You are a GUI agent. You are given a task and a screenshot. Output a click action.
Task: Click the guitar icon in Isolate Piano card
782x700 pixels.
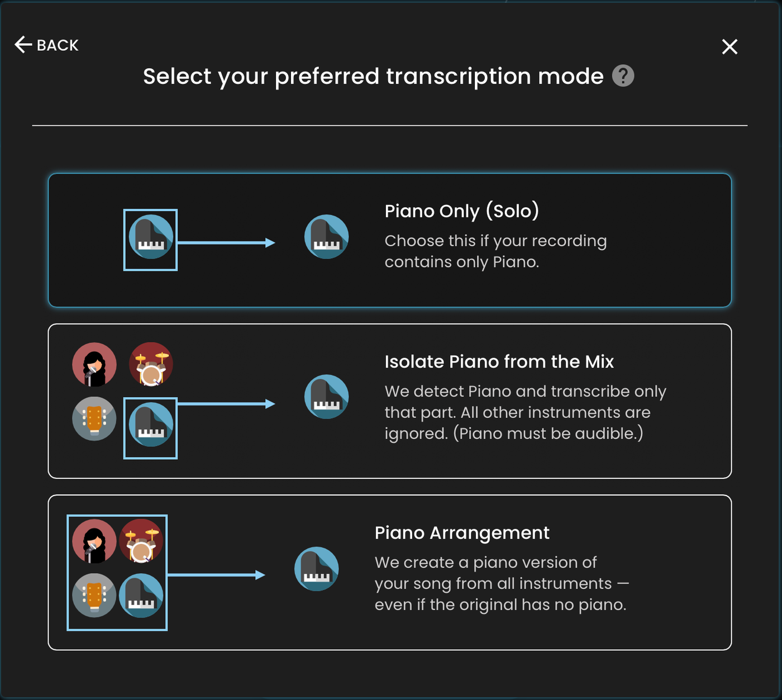tap(94, 419)
